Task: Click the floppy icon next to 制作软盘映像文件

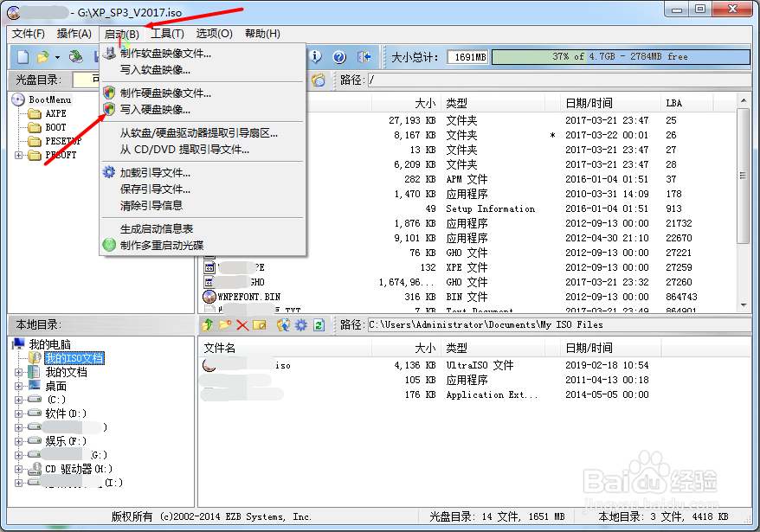Action: pyautogui.click(x=110, y=53)
